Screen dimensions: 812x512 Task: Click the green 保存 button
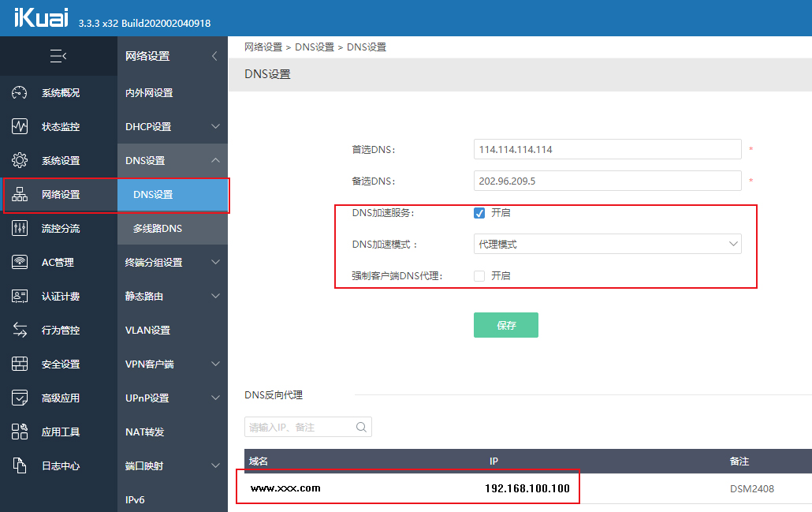506,325
